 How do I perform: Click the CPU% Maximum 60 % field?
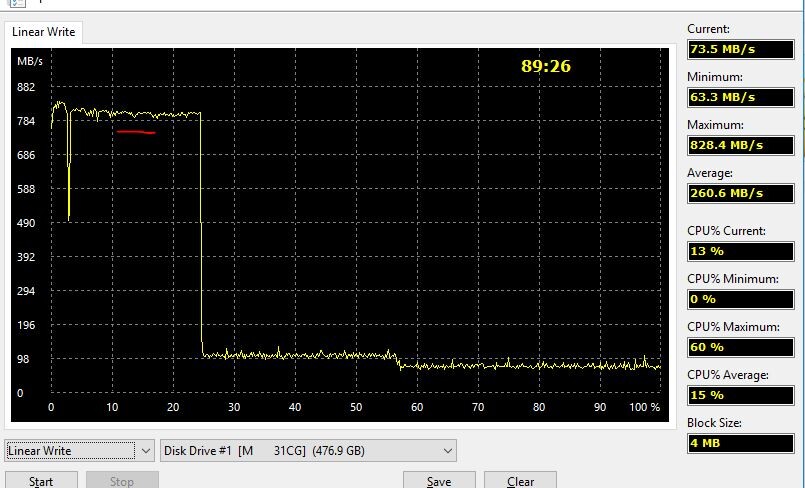[740, 347]
